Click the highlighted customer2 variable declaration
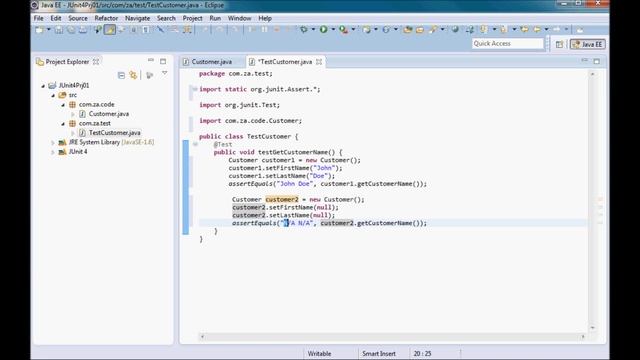The height and width of the screenshot is (360, 640). click(282, 199)
